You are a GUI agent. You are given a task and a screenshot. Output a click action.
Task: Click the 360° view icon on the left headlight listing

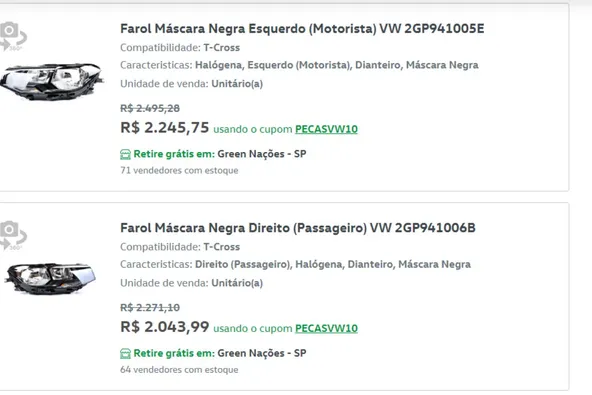[13, 36]
